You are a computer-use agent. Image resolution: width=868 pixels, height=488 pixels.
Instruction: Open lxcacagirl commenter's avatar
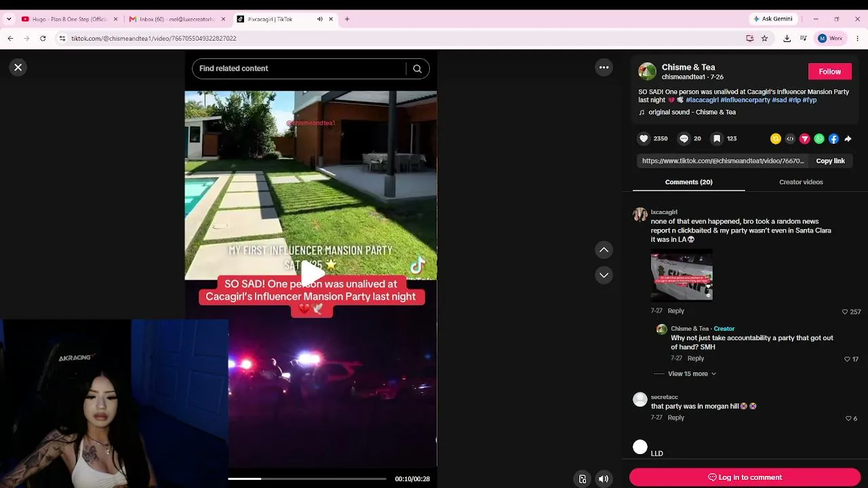point(640,215)
